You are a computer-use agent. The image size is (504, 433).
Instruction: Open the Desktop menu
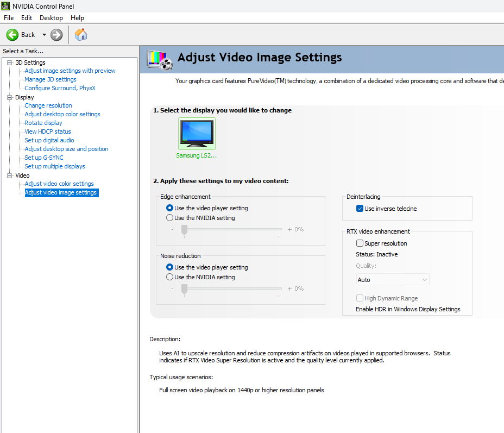click(51, 18)
